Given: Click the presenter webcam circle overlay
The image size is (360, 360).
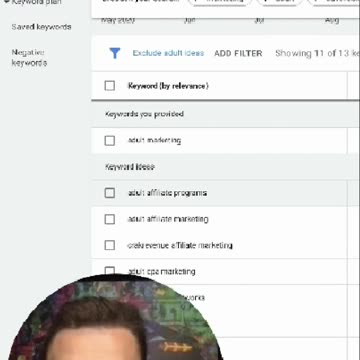Looking at the screenshot, I should pos(115,317).
